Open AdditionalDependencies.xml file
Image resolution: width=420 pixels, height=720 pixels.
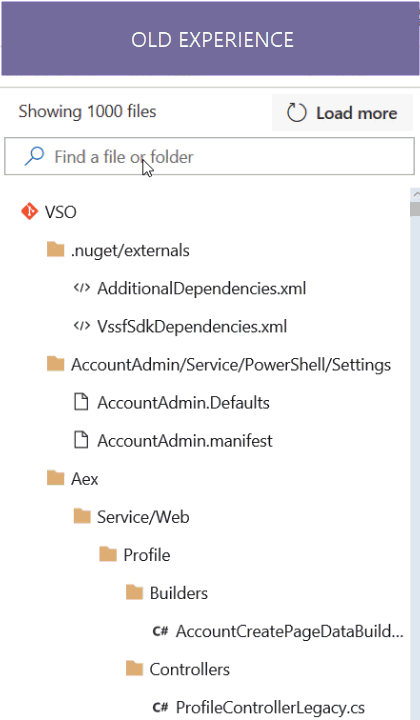pyautogui.click(x=202, y=289)
